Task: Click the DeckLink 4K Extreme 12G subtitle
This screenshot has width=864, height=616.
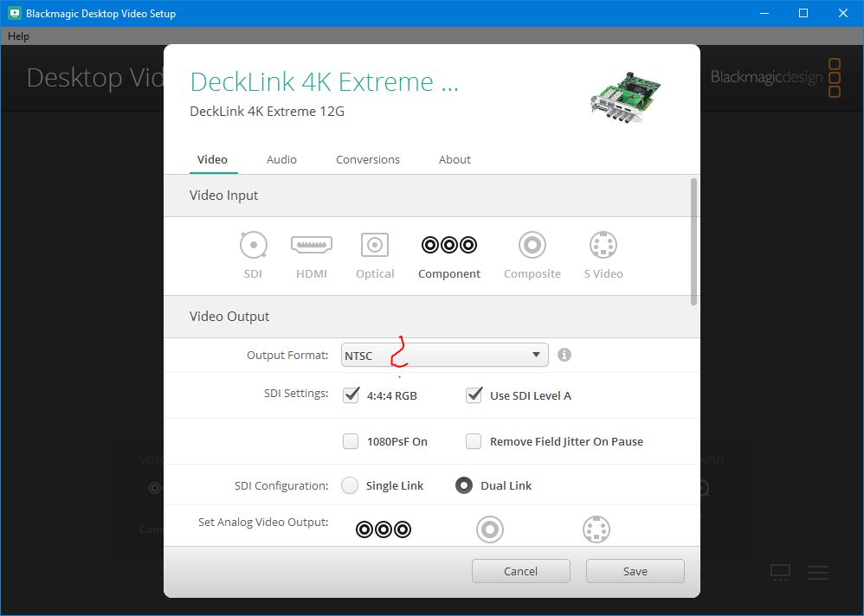Action: tap(268, 112)
